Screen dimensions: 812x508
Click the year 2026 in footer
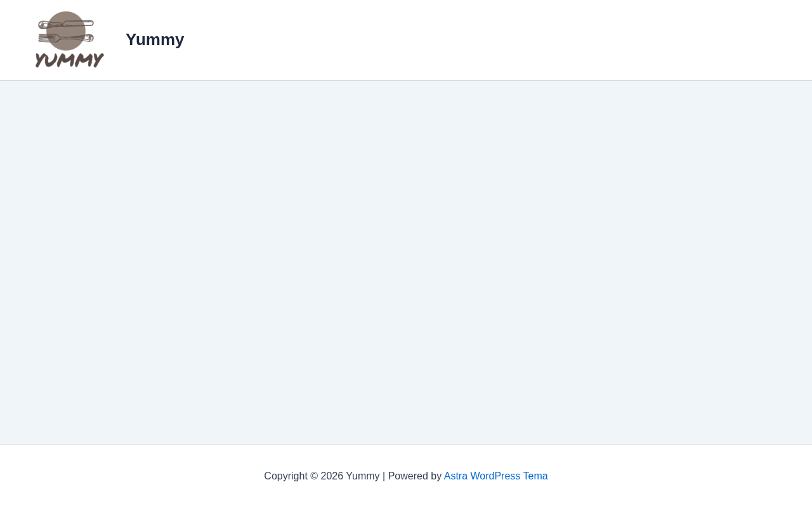point(332,476)
